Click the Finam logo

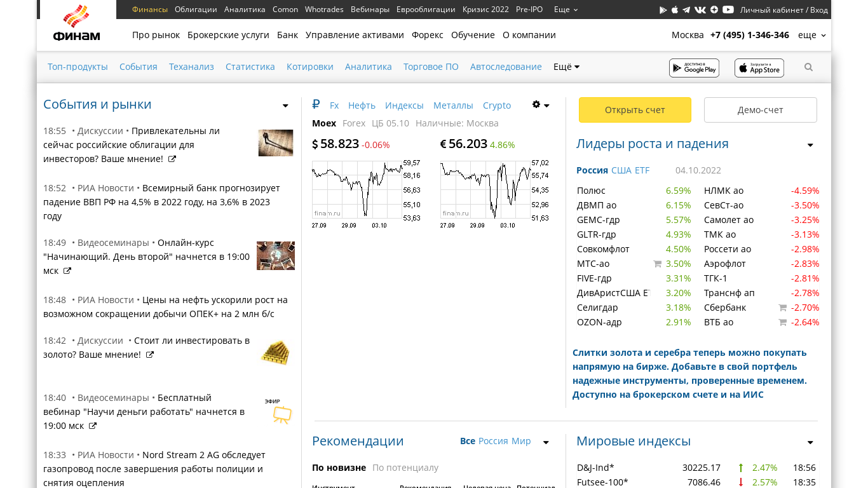pyautogui.click(x=77, y=24)
